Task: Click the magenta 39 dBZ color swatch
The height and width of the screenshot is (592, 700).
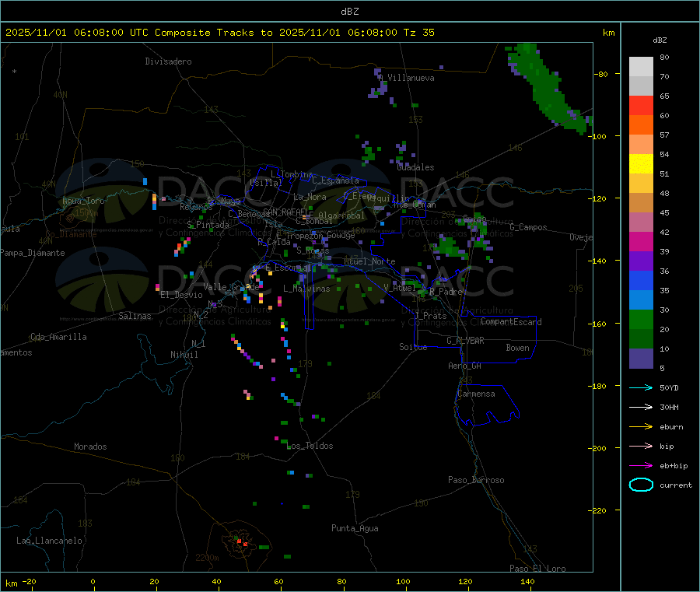Action: click(x=641, y=241)
